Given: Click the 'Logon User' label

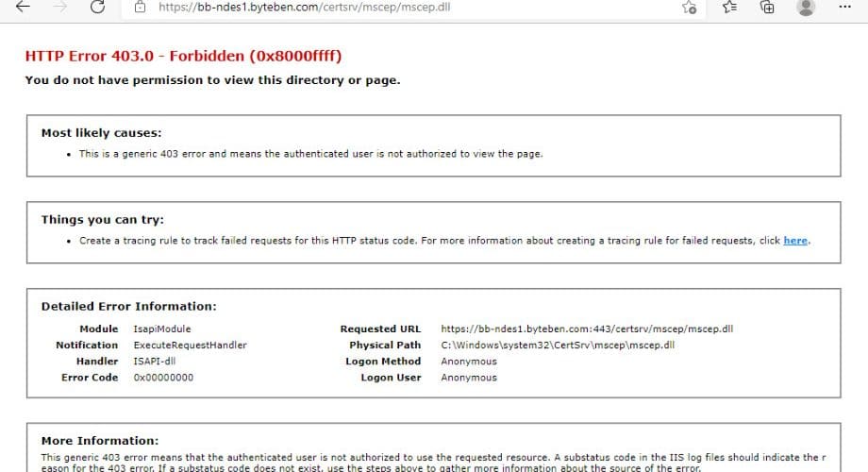Looking at the screenshot, I should pyautogui.click(x=391, y=378).
